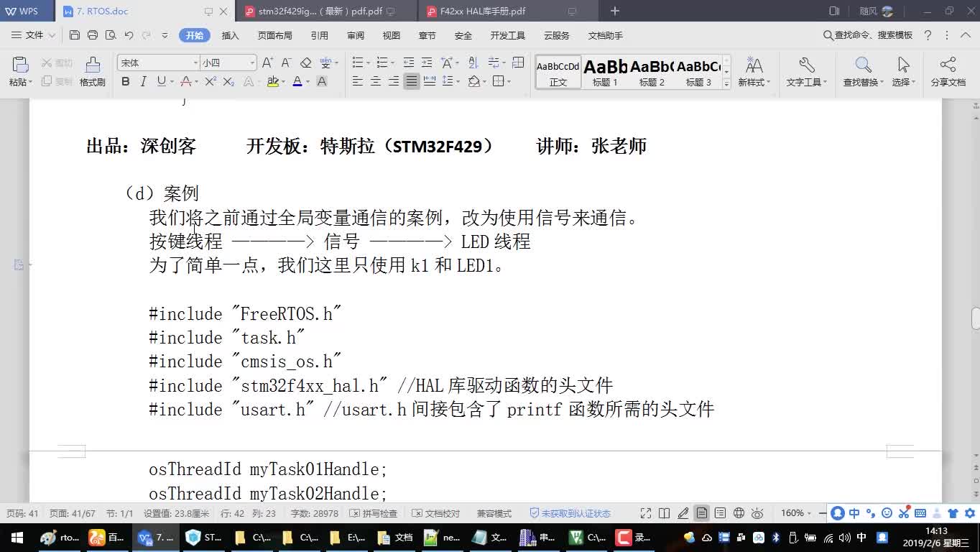This screenshot has width=980, height=552.
Task: Open the 审阅 ribbon tab
Action: [x=356, y=35]
